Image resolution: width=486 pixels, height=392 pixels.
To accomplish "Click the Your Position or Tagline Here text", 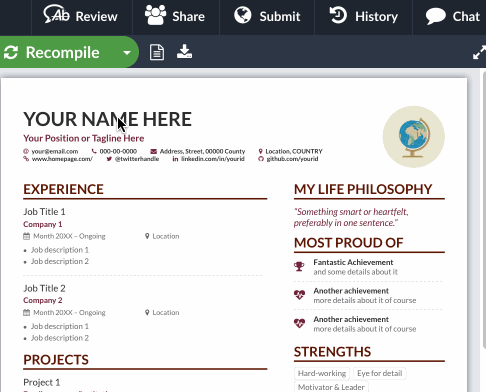I will tap(84, 138).
